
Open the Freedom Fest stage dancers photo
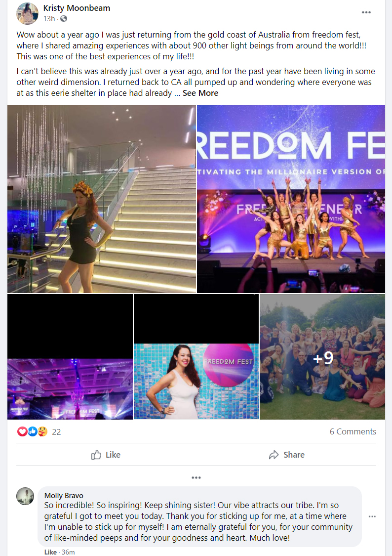point(291,199)
